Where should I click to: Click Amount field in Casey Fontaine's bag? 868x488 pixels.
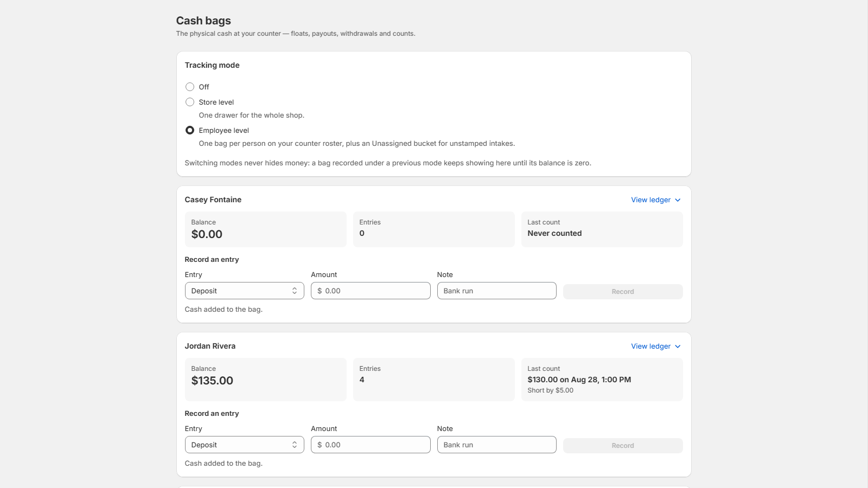pyautogui.click(x=371, y=291)
